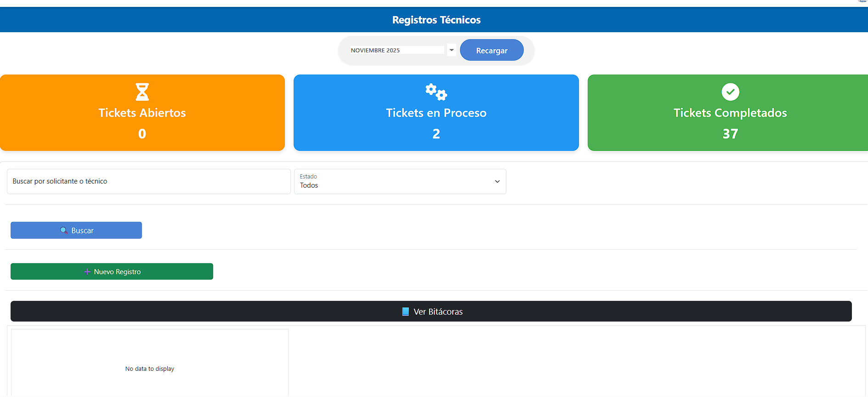This screenshot has height=397, width=868.
Task: Click the Registros Técnicos header title
Action: (x=437, y=20)
